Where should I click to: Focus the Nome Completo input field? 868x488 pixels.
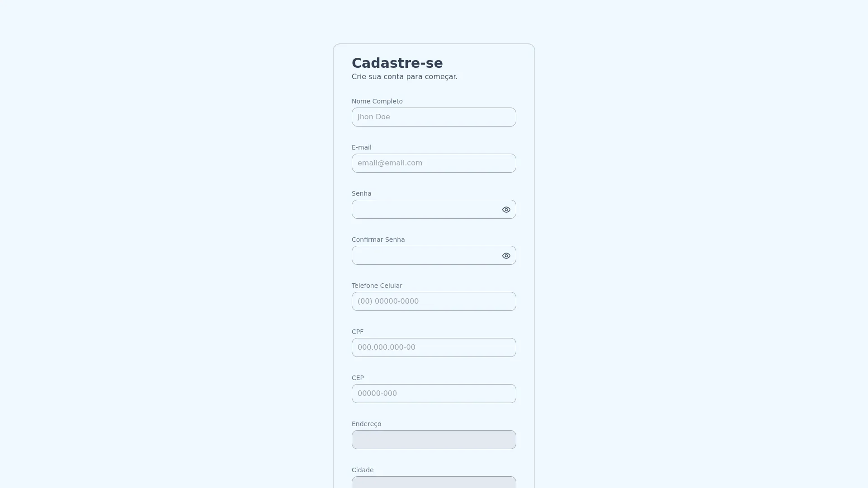(434, 117)
